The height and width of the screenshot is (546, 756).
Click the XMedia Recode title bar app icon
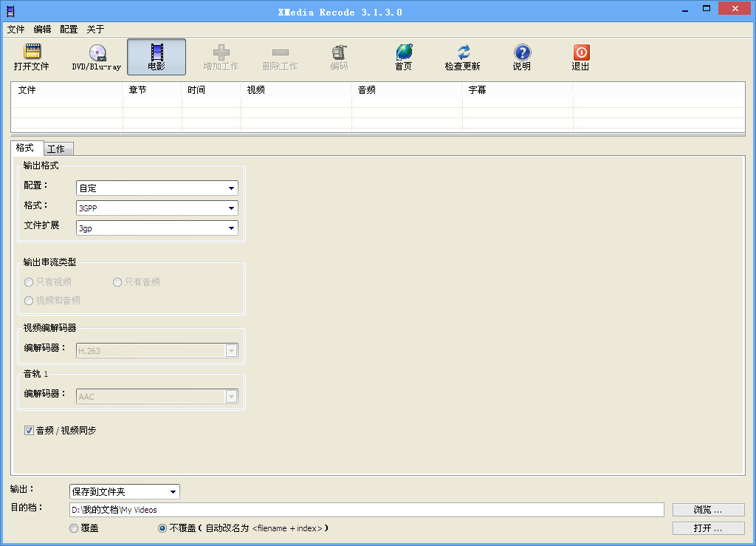[x=10, y=11]
